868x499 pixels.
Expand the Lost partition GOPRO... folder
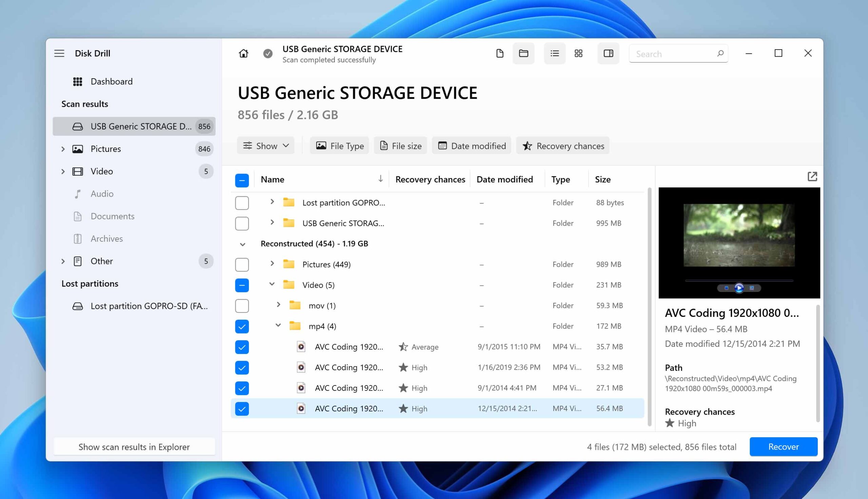272,202
